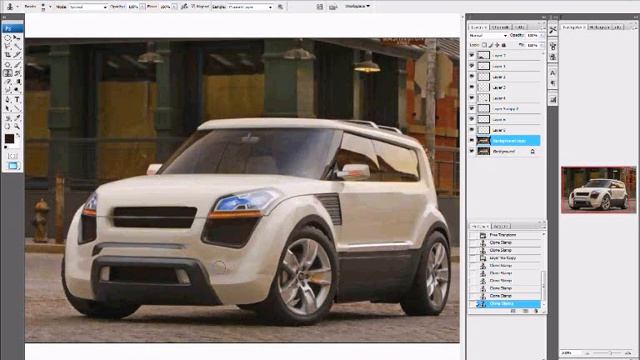Image resolution: width=640 pixels, height=360 pixels.
Task: Change screen mode button at toolbox bottom
Action: coord(12,165)
